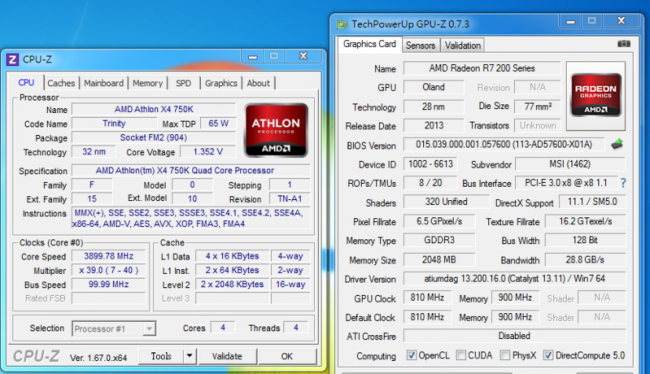The image size is (650, 374).
Task: Click the Die Size value 77 mm²
Action: pyautogui.click(x=537, y=107)
